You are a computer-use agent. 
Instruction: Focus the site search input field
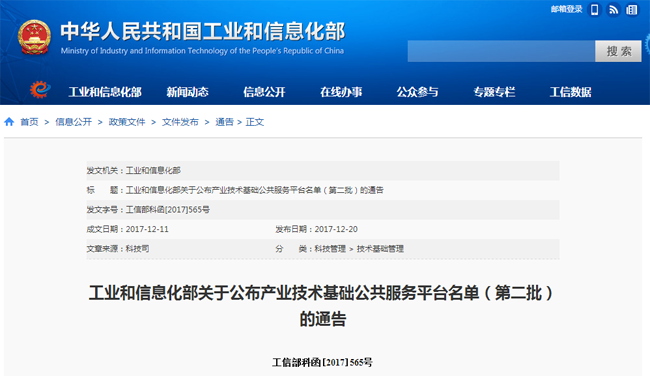click(x=501, y=51)
